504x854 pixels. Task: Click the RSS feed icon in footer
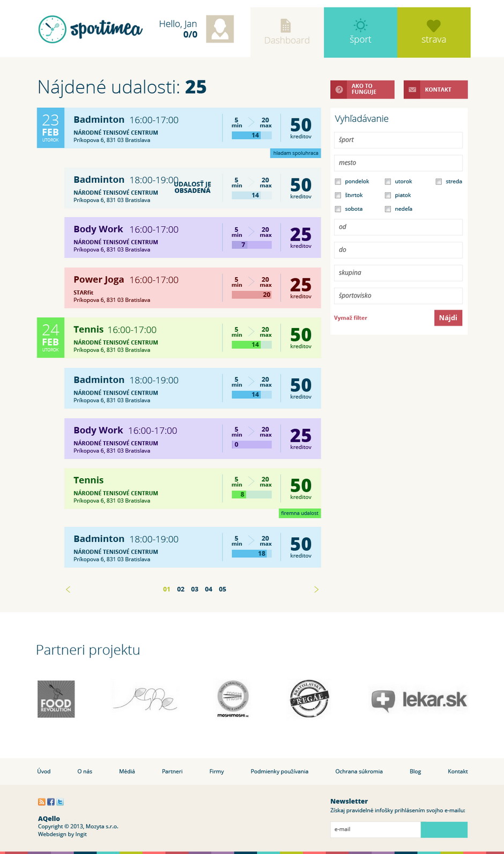[x=41, y=802]
